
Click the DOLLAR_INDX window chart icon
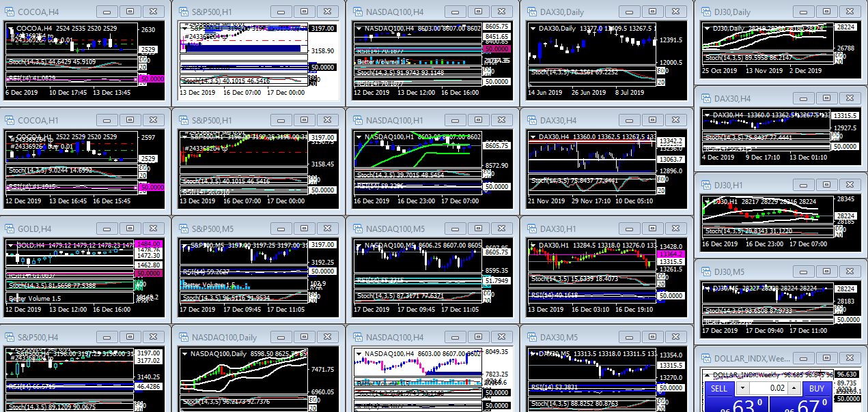705,358
